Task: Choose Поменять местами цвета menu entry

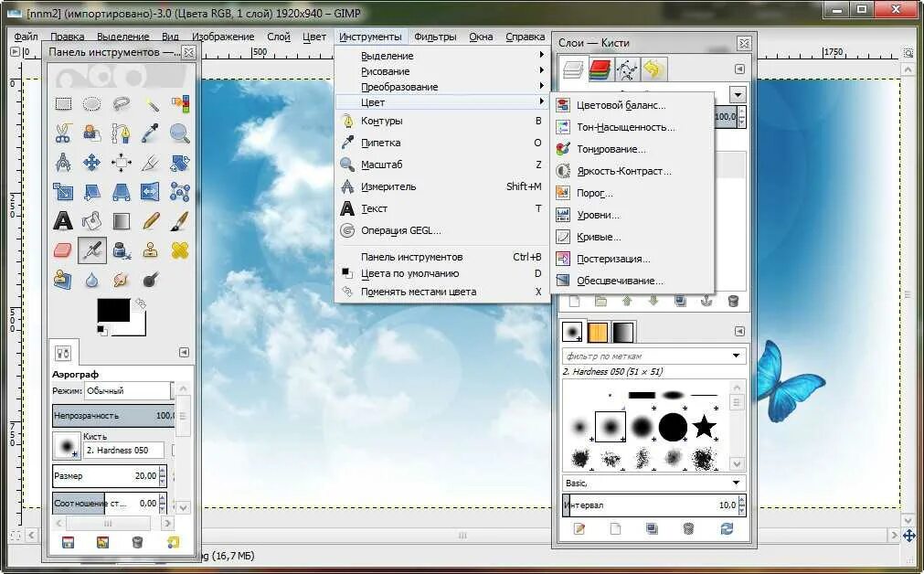Action: point(442,292)
